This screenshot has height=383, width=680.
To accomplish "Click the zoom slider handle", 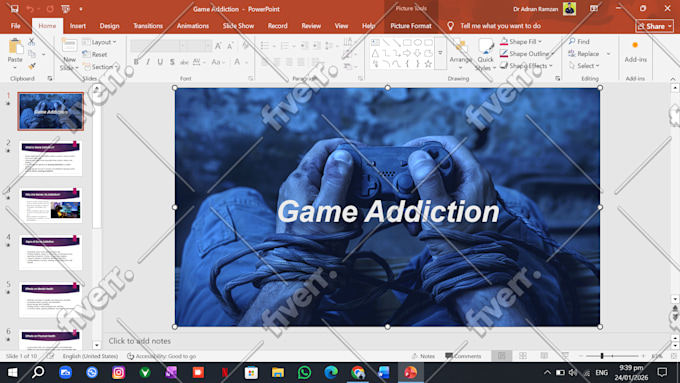I will click(602, 356).
